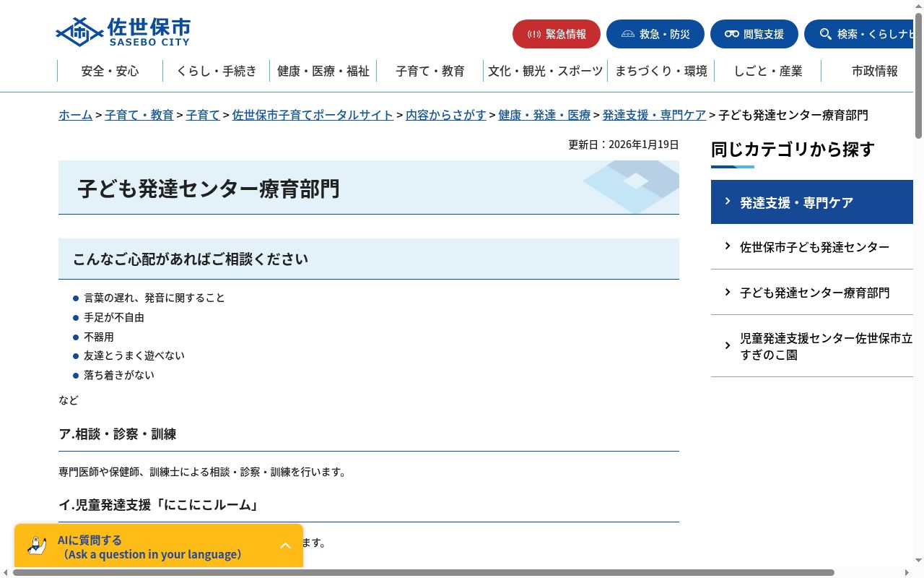Image resolution: width=924 pixels, height=578 pixels.
Task: Open sidebar 佐世保市子ども発達センター link
Action: tap(812, 247)
